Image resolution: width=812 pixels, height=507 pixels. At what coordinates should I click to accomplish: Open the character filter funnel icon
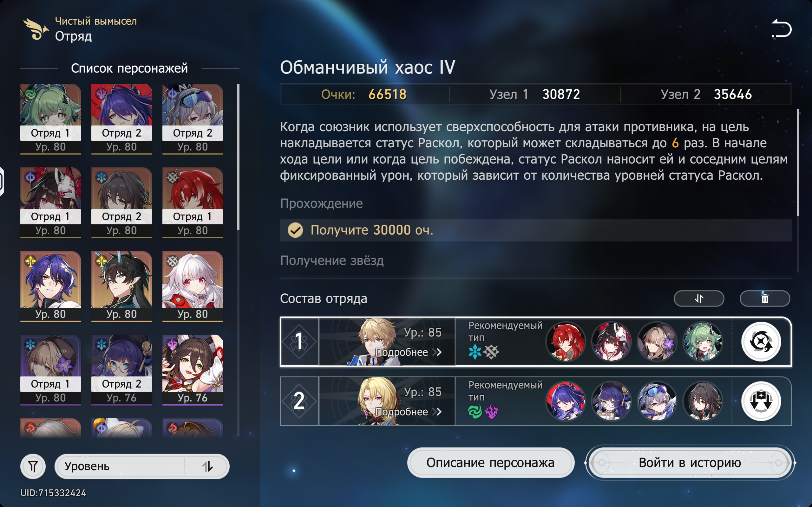point(33,466)
